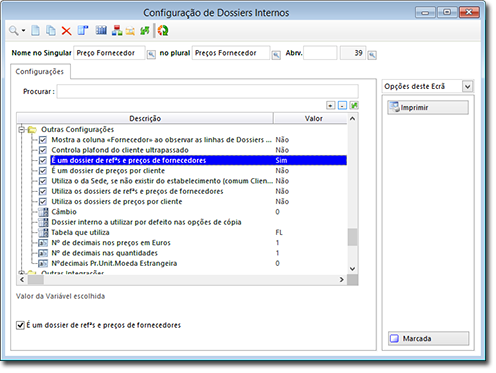496x373 pixels.
Task: Click the horizontal scrollbar left arrow
Action: pos(22,280)
